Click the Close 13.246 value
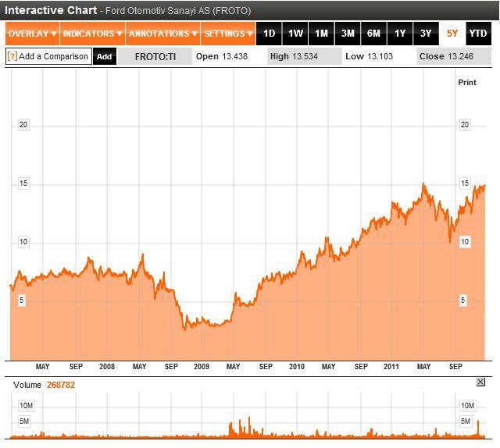Image resolution: width=500 pixels, height=448 pixels. coord(446,56)
